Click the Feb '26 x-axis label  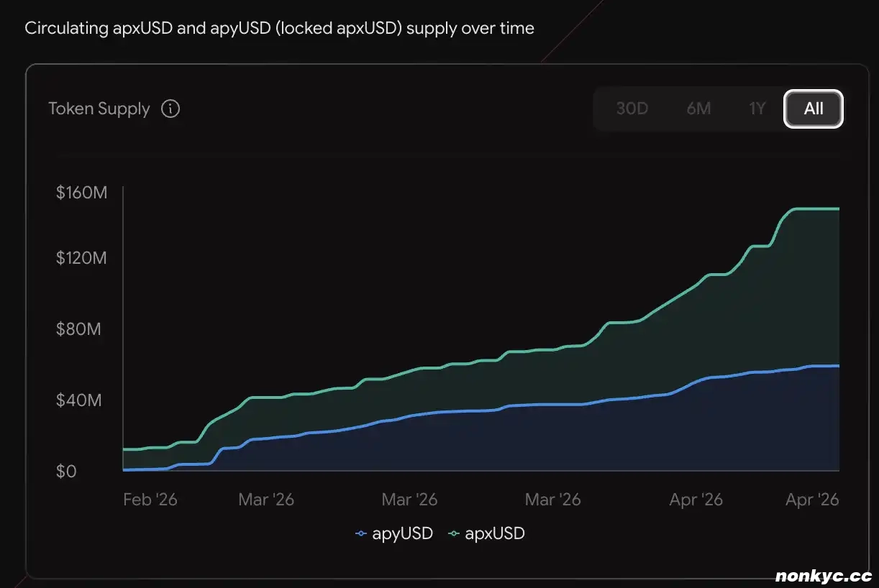tap(150, 500)
